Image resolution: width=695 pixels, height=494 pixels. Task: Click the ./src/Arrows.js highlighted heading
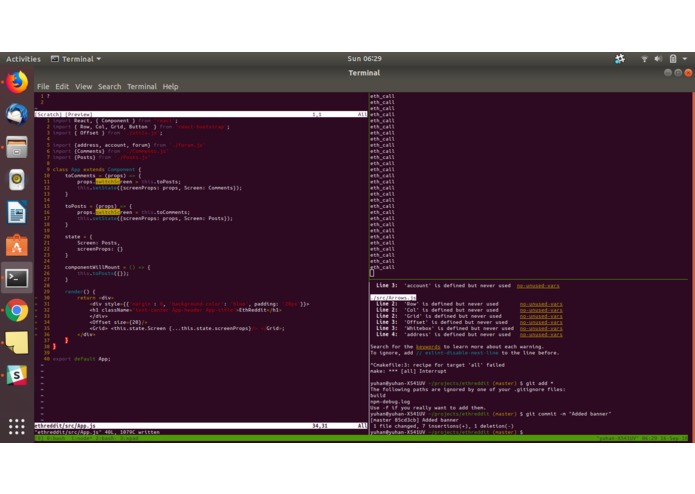point(393,298)
